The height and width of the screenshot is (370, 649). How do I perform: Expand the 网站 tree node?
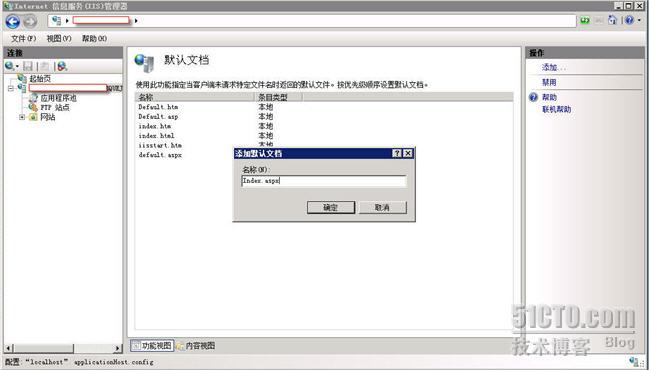pos(22,117)
